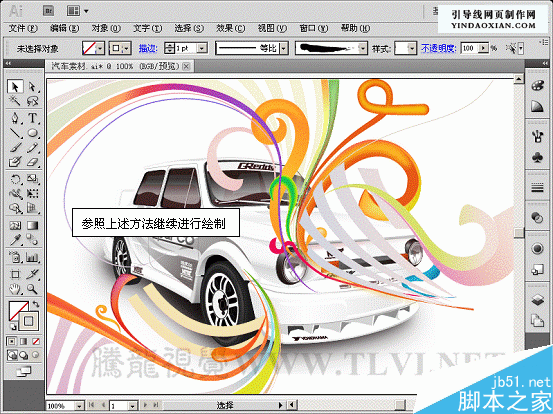Swap fill and stroke arrows
The image size is (553, 414).
coord(36,304)
